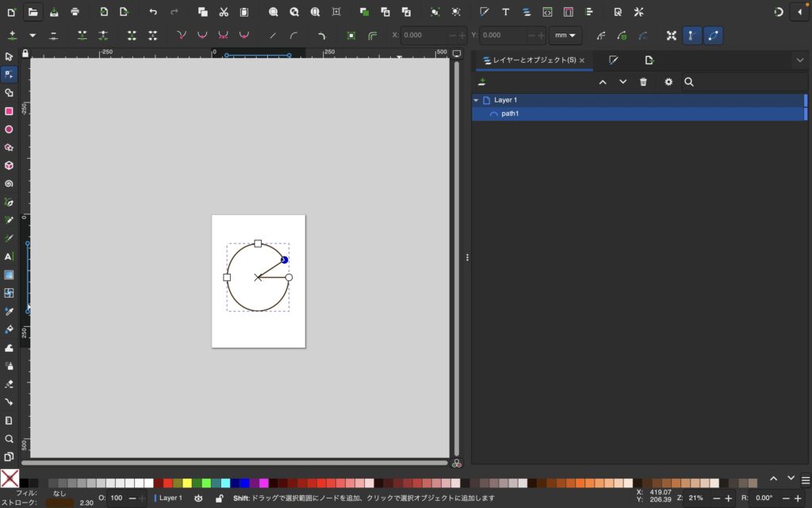Toggle transformation handles for selected nodes

pos(671,35)
